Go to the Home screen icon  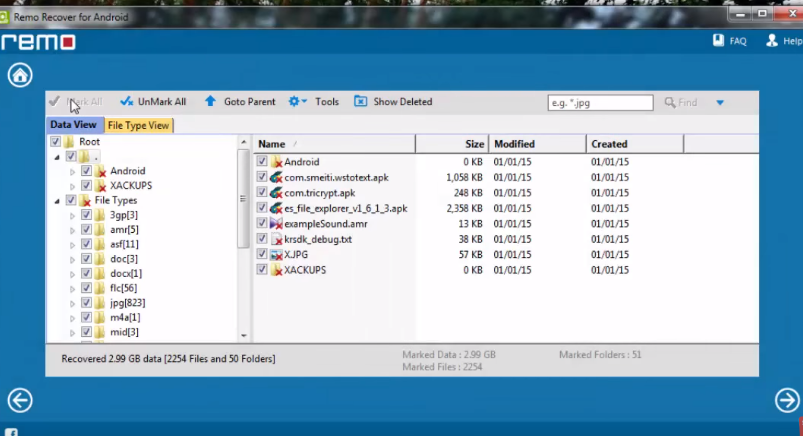coord(20,75)
